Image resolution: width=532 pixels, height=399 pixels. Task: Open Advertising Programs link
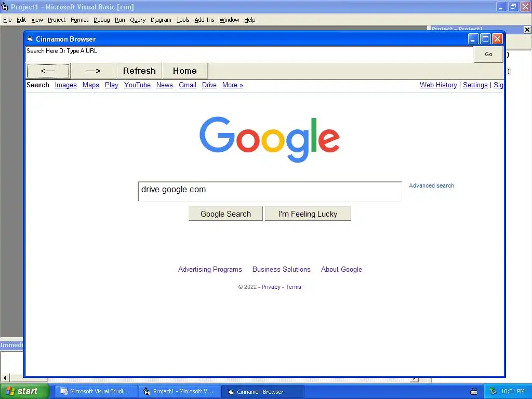[x=210, y=270]
